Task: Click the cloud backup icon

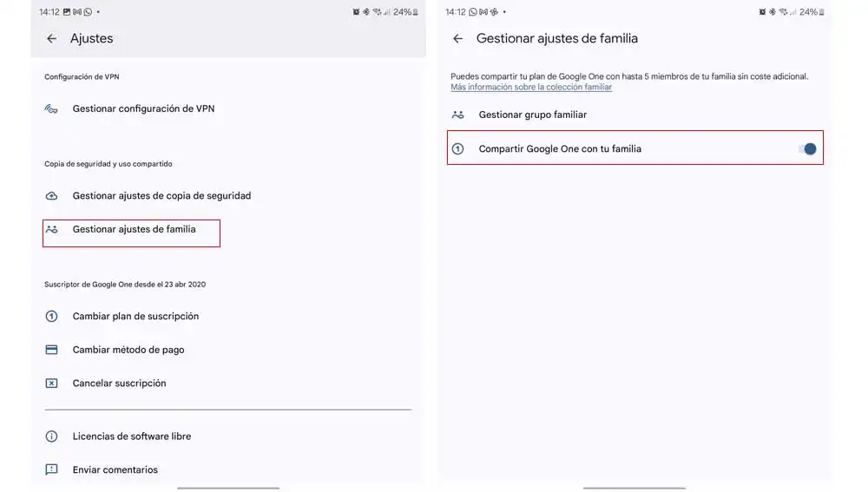Action: coord(52,196)
